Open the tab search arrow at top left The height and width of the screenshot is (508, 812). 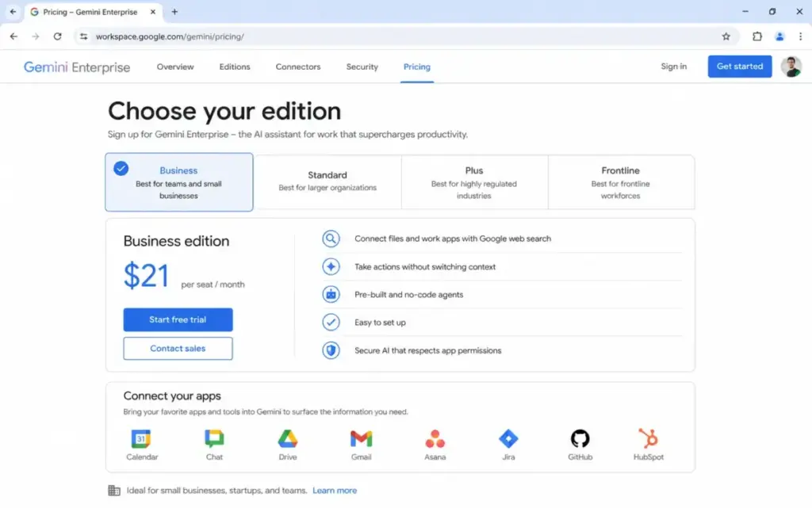[13, 11]
